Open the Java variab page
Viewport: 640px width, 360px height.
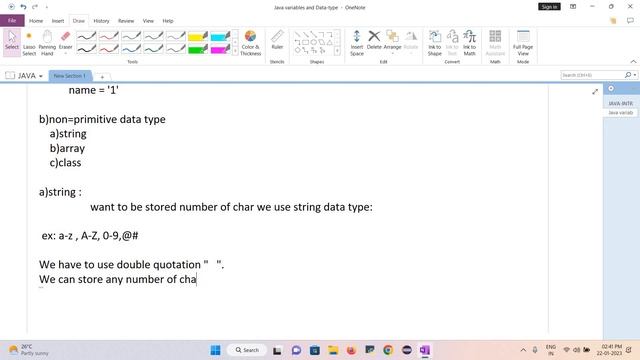[x=620, y=113]
